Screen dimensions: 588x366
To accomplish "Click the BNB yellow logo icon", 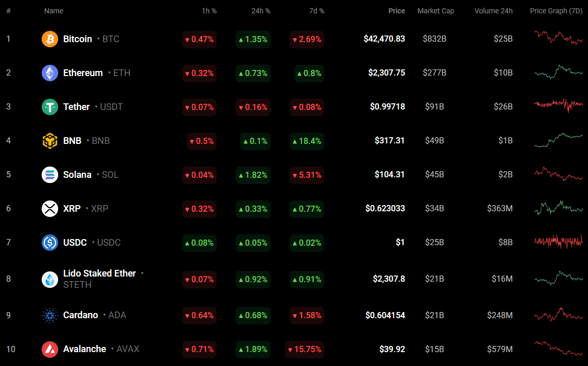I will [x=50, y=141].
